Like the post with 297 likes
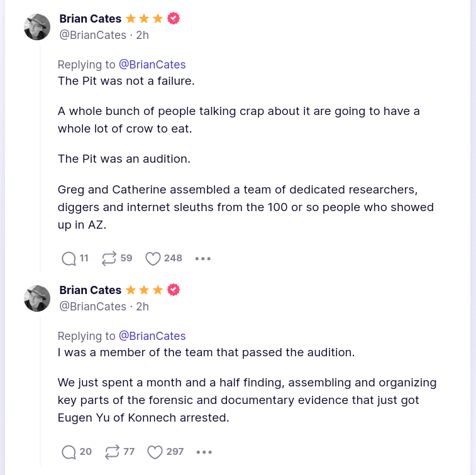The width and height of the screenshot is (476, 475). (x=154, y=452)
